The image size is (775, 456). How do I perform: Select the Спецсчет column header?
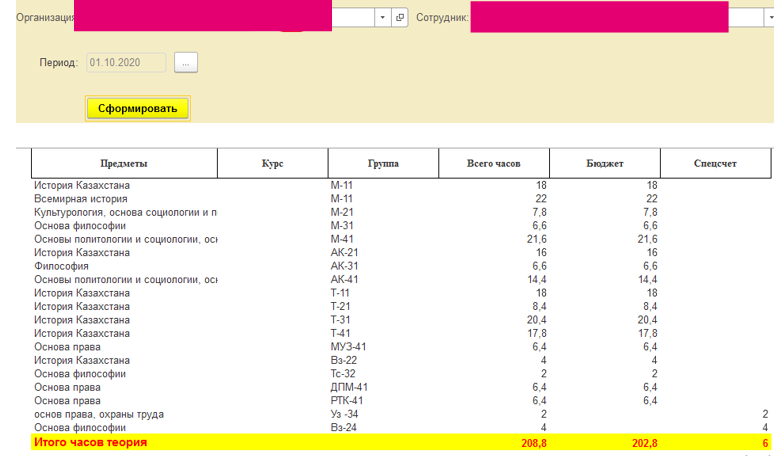[714, 163]
